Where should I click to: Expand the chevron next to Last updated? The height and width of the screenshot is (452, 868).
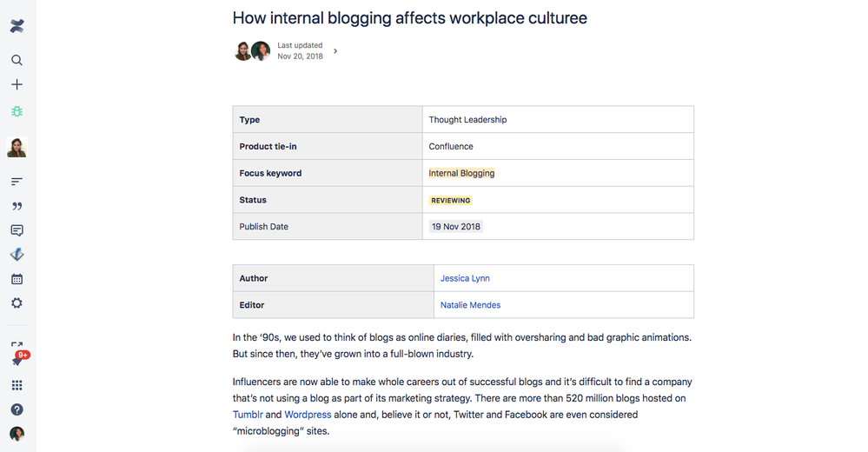(x=335, y=51)
